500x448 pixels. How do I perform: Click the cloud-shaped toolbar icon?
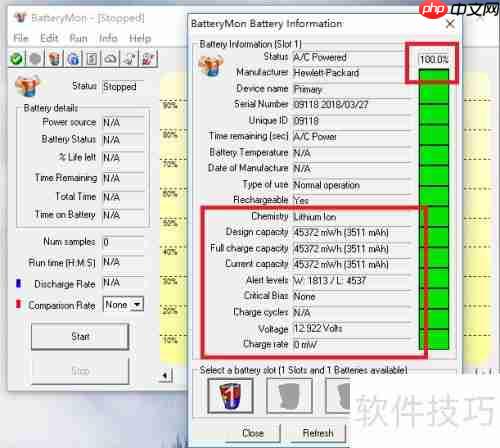click(x=111, y=59)
